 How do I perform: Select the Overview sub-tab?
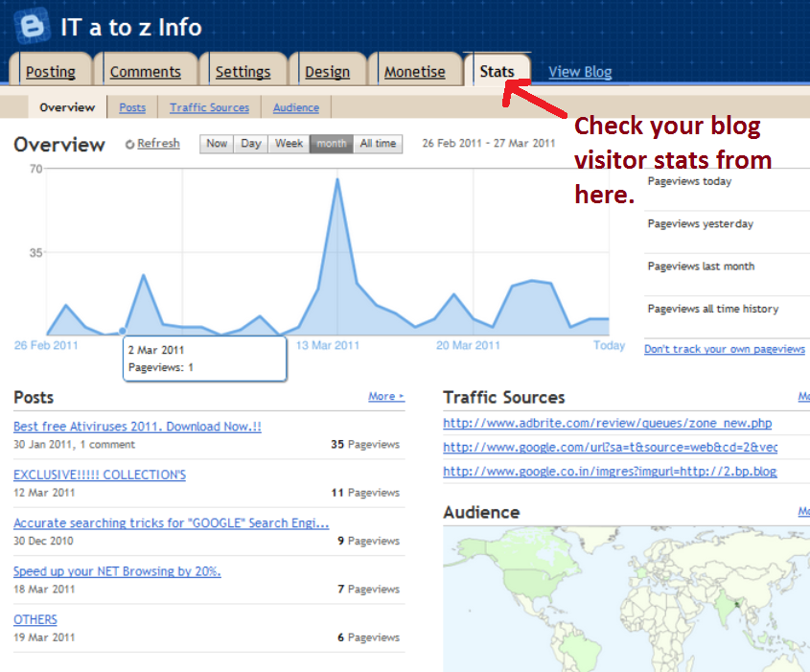tap(67, 107)
